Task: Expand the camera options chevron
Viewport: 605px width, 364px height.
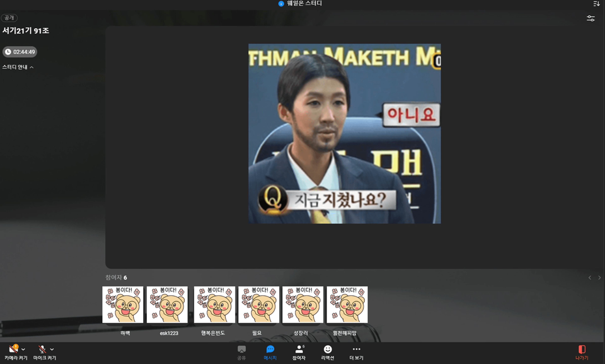Action: (23, 349)
